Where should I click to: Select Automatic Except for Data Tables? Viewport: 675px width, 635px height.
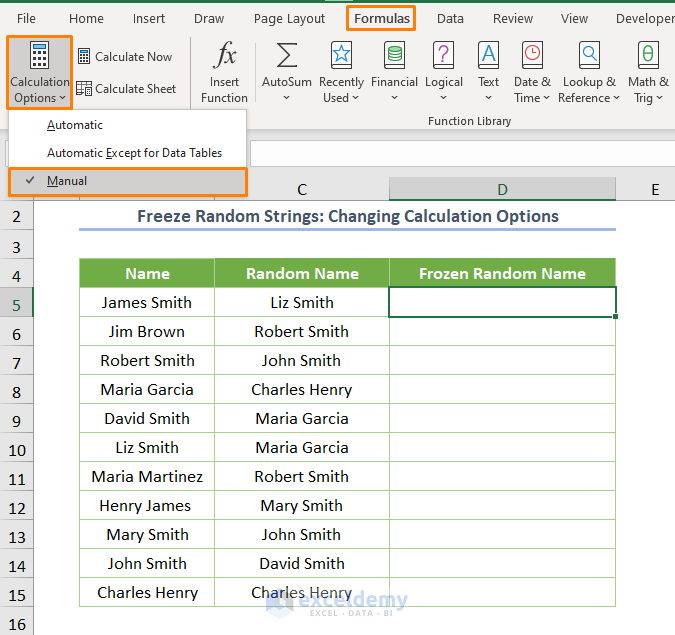[x=127, y=153]
